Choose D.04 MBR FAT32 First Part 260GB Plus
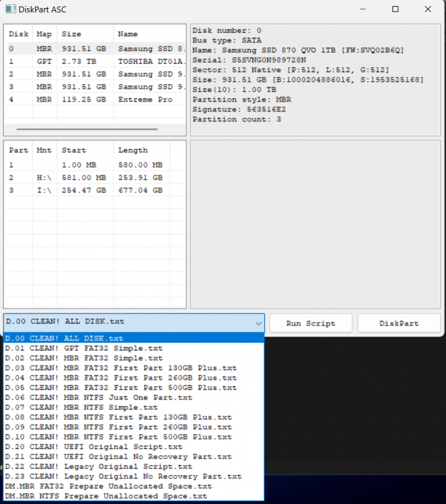Image resolution: width=446 pixels, height=504 pixels. [134, 378]
